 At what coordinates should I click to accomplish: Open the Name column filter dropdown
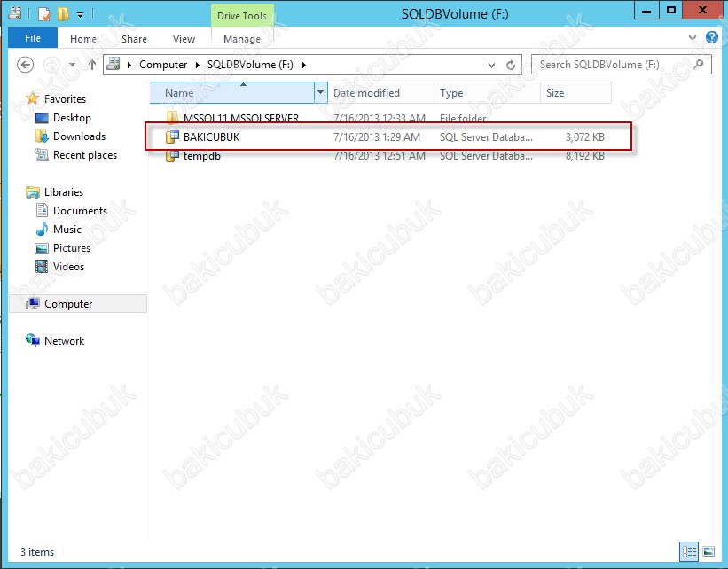pyautogui.click(x=320, y=93)
